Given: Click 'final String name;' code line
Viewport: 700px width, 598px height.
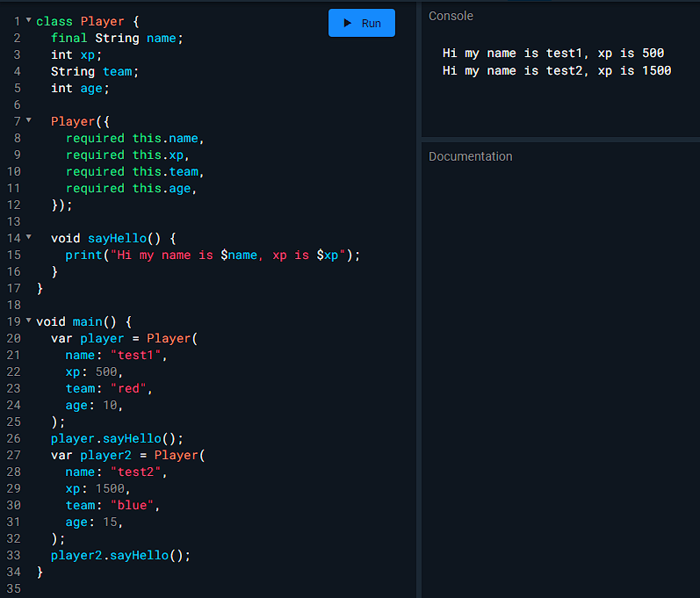Looking at the screenshot, I should [x=117, y=39].
